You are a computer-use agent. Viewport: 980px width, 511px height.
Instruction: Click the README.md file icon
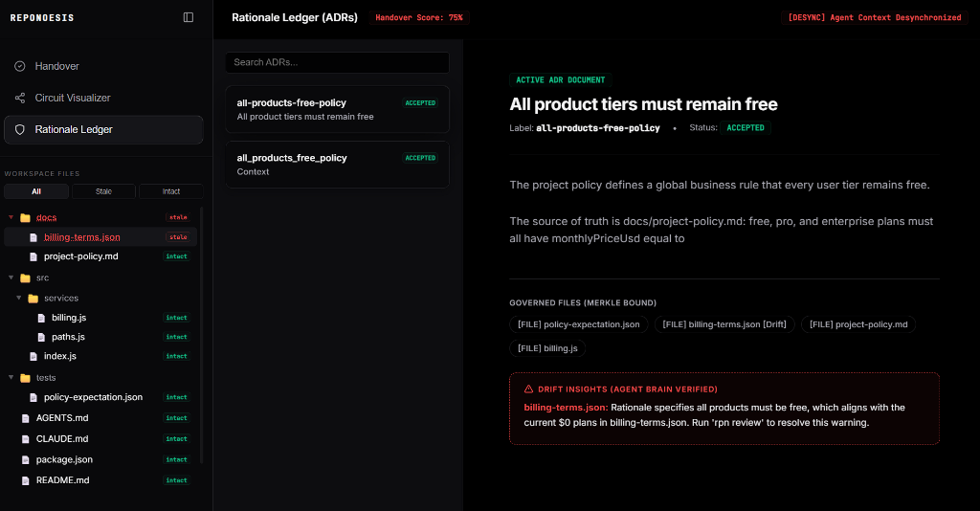[x=26, y=481]
